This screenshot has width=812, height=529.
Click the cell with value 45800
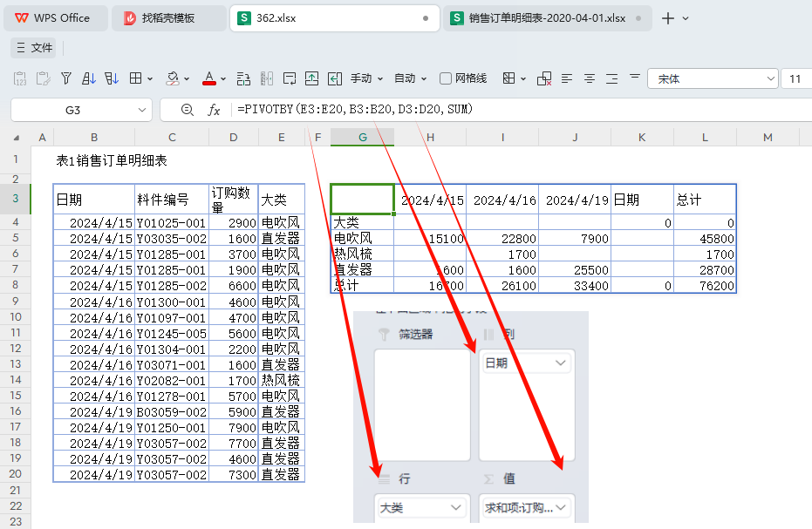click(705, 239)
